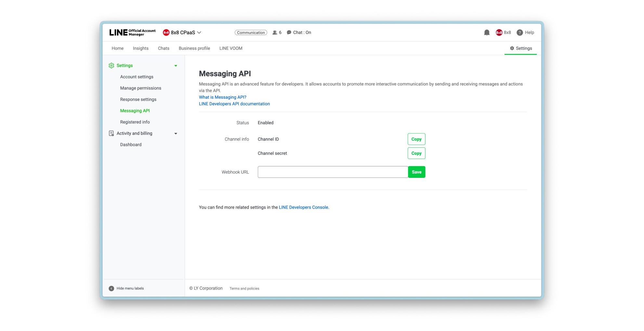Go to the Home tab
Image resolution: width=644 pixels, height=331 pixels.
coord(118,48)
